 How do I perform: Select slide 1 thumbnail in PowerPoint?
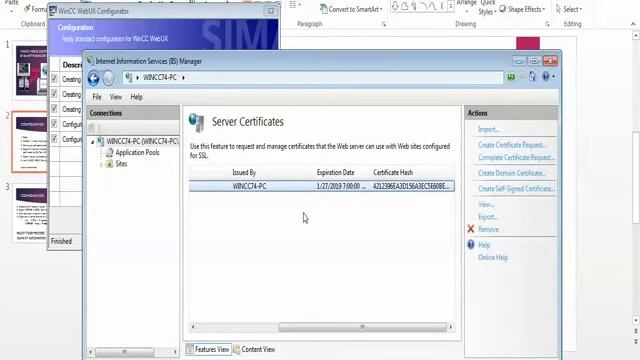[31, 70]
